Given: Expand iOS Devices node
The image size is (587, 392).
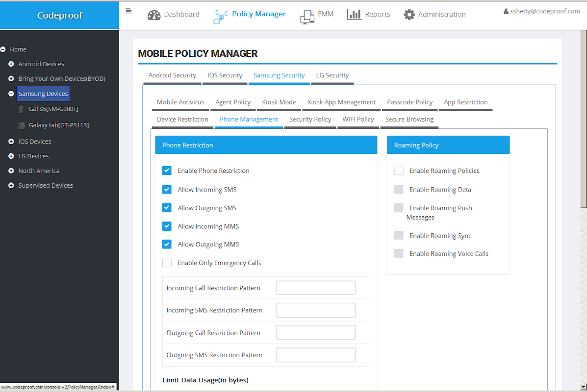Looking at the screenshot, I should 11,142.
